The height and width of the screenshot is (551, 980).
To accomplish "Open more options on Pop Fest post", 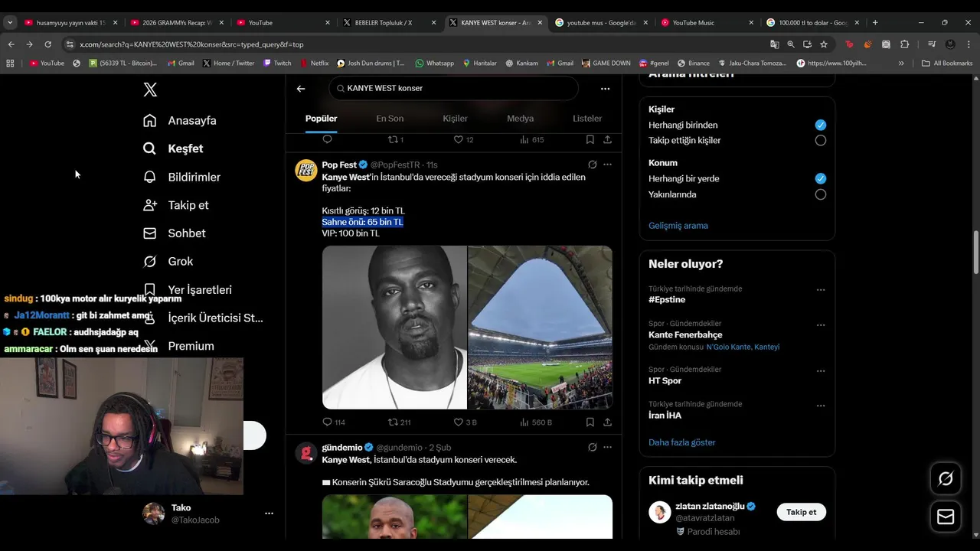I will (607, 165).
